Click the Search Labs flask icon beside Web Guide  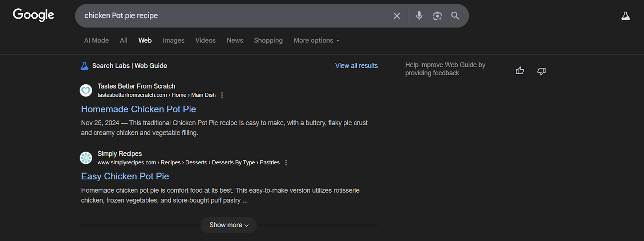(85, 66)
